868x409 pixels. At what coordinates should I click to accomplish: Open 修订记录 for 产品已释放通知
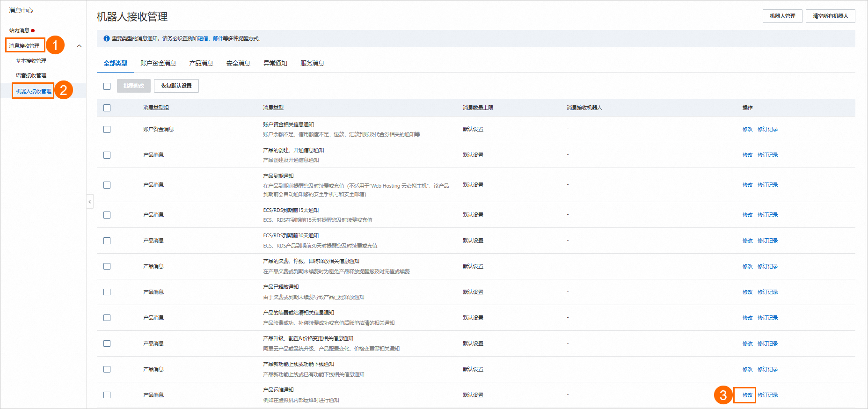(x=767, y=292)
